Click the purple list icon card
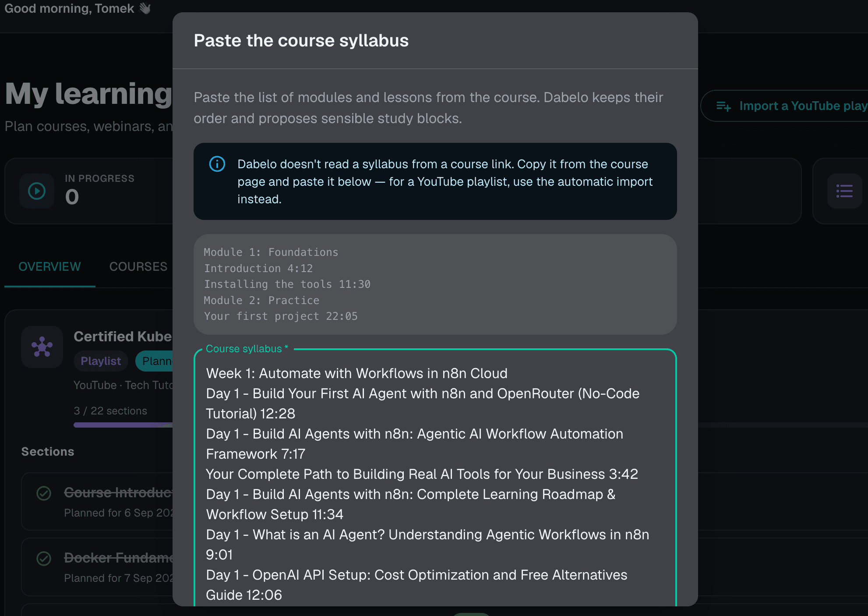Image resolution: width=868 pixels, height=616 pixels. point(844,191)
